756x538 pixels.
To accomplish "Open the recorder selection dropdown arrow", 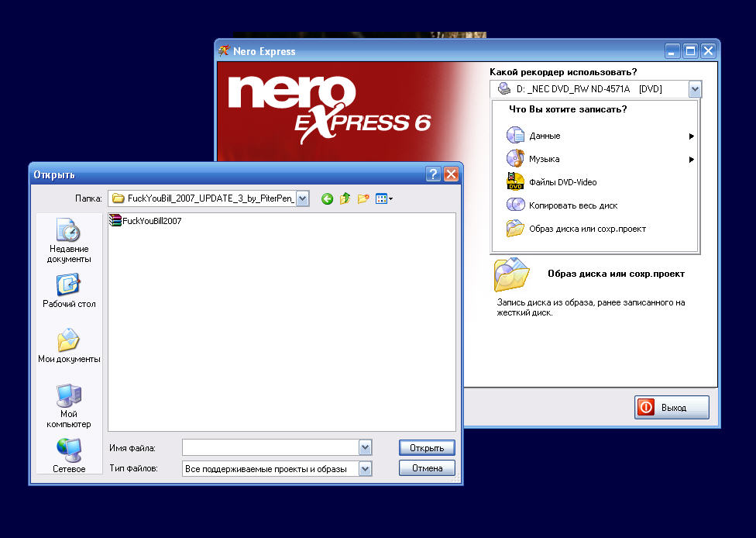I will pos(694,89).
